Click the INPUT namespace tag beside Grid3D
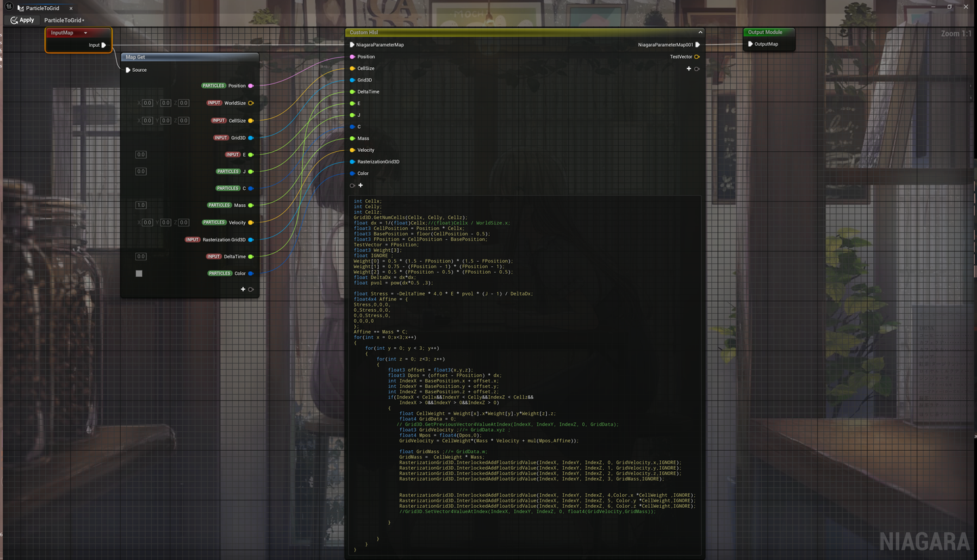The image size is (977, 560). 221,138
